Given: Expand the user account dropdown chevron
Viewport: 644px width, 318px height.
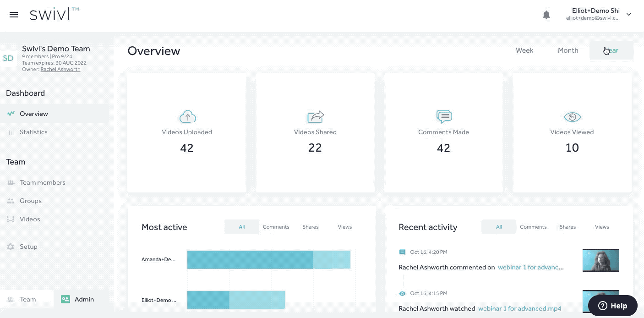Looking at the screenshot, I should point(629,15).
